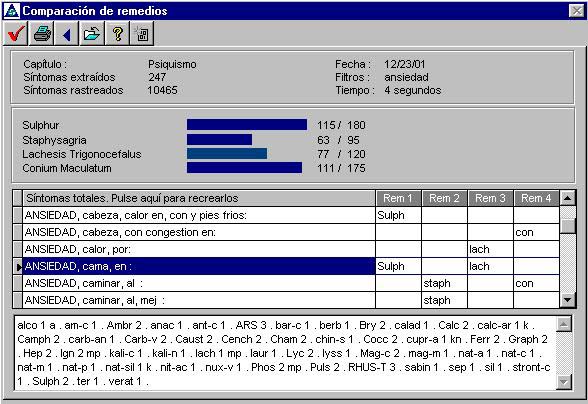588x404 pixels.
Task: Select the Rem 2 column header
Action: click(x=444, y=198)
